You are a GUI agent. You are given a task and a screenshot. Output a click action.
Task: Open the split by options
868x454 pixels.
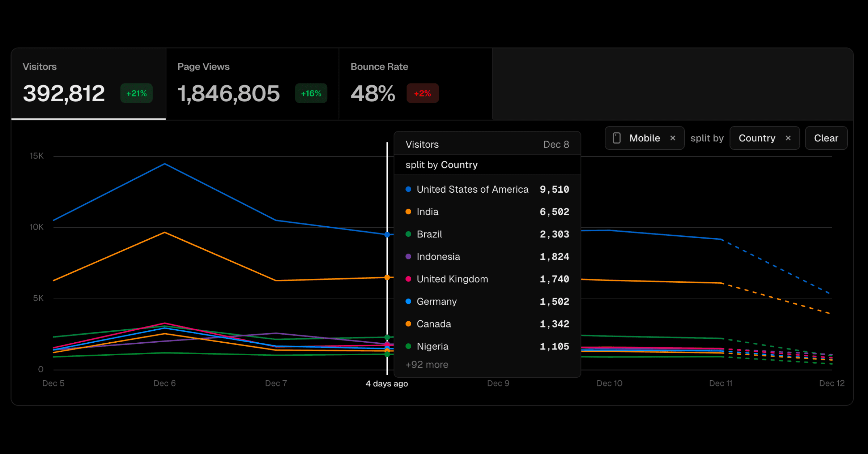tap(707, 138)
